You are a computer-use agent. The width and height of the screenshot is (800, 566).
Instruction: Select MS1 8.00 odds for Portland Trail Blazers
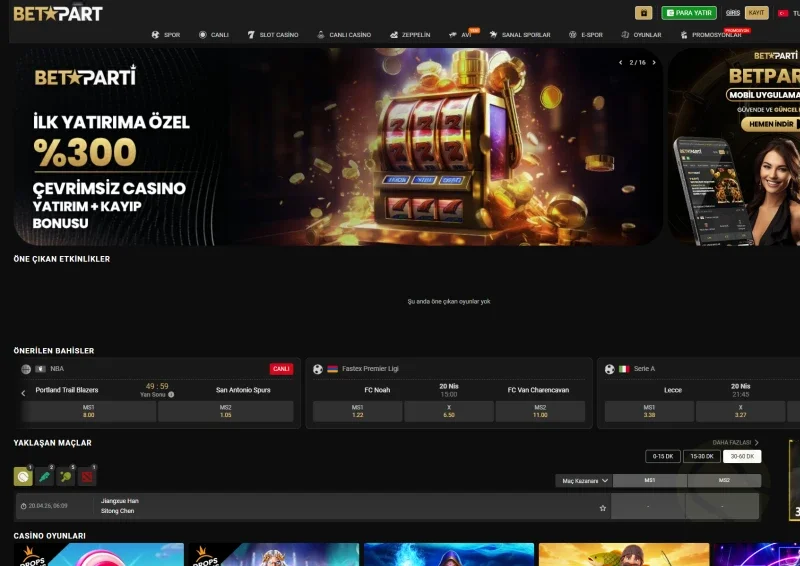[x=89, y=411]
